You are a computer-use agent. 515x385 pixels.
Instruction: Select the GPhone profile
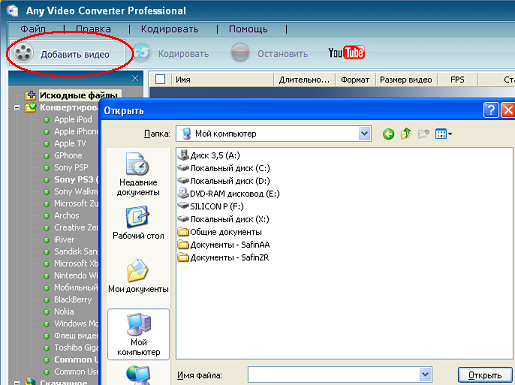click(68, 155)
